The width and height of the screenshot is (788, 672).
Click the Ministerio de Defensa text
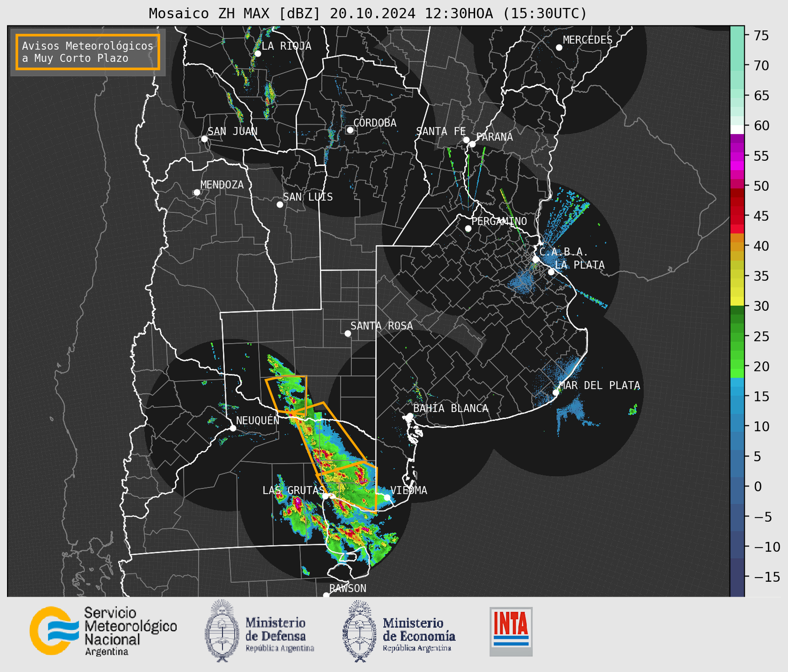click(279, 634)
